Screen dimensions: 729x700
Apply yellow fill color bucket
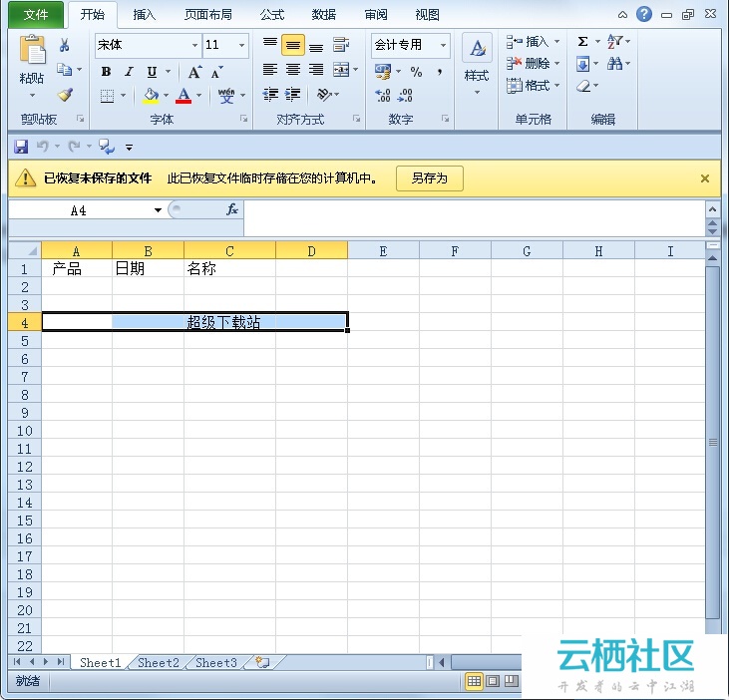tap(151, 96)
